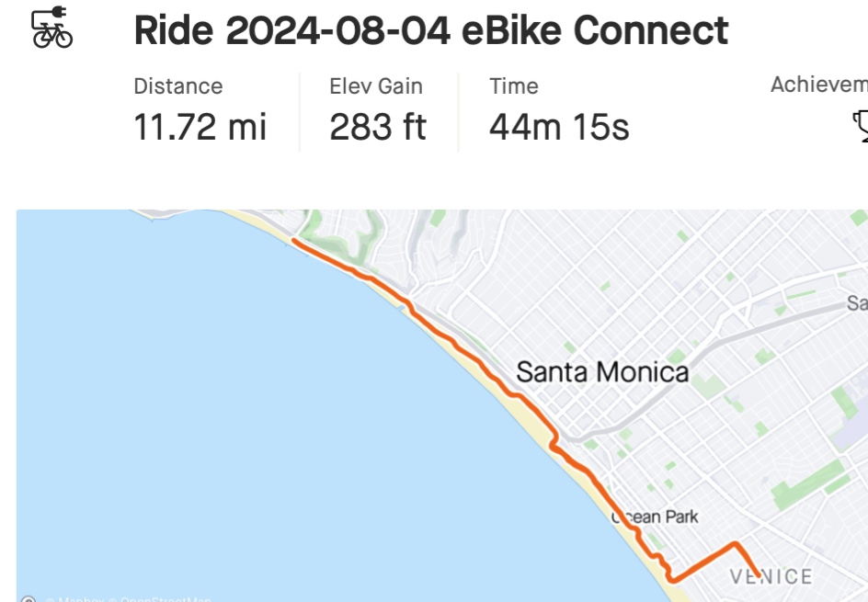Click the VENICE label on the map
The image size is (868, 602).
pyautogui.click(x=771, y=577)
